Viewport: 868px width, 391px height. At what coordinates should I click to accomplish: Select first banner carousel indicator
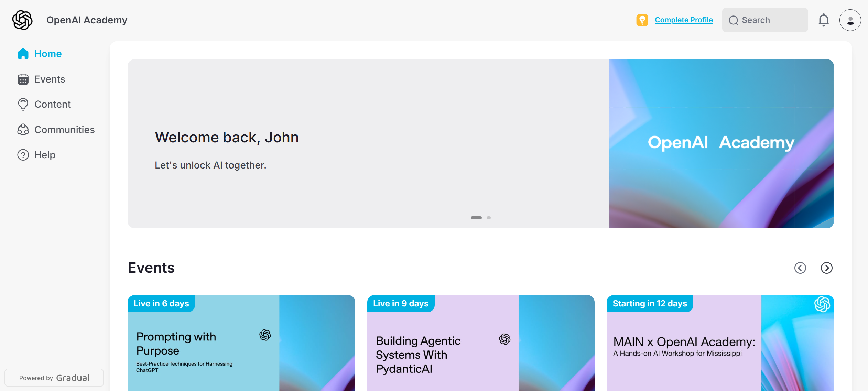pos(476,218)
